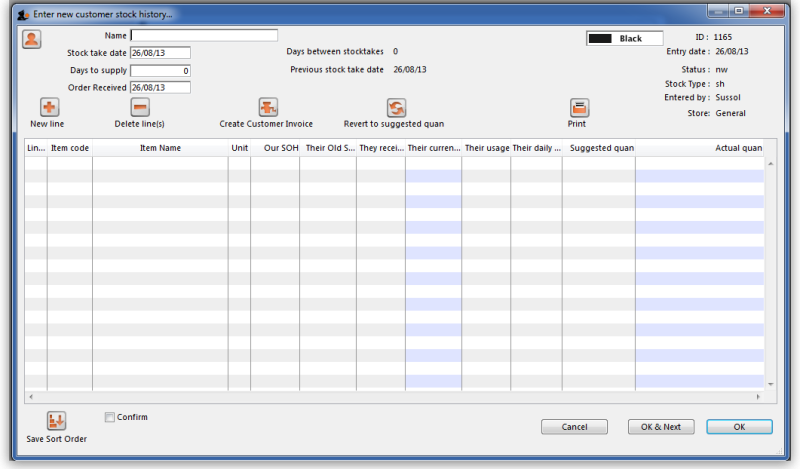Click the Their Old S... column header

328,148
